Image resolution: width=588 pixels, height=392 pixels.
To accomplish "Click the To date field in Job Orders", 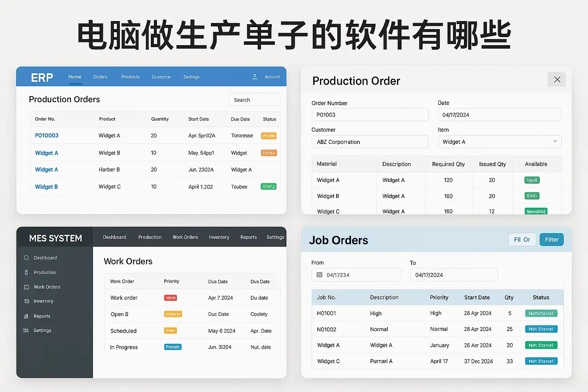I will click(x=454, y=275).
